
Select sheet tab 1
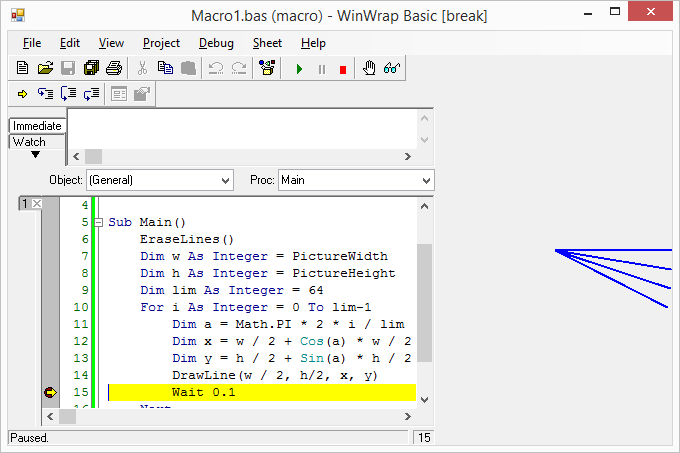[x=25, y=203]
